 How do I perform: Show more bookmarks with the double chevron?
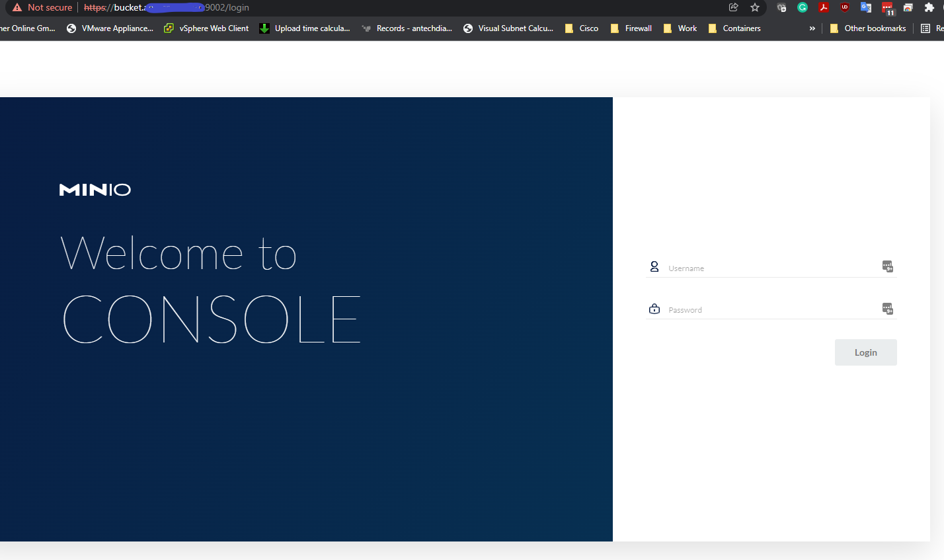[x=812, y=28]
